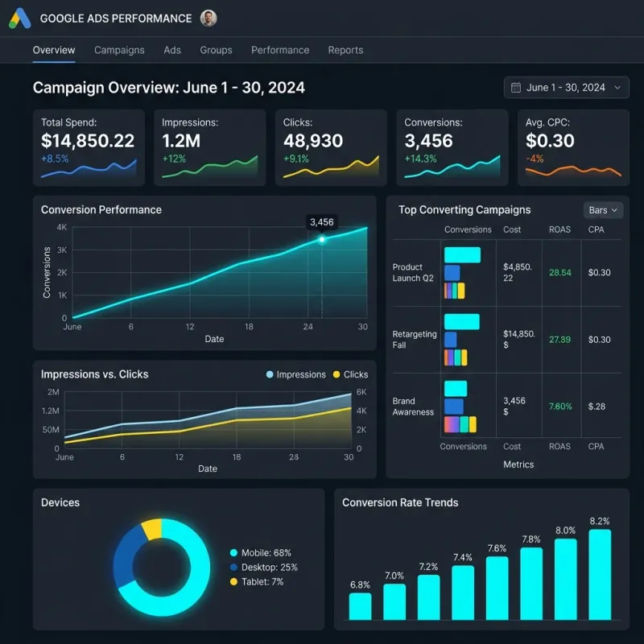Click the 8.2% conversion rate bar
Viewport: 644px width, 644px height.
click(x=600, y=575)
